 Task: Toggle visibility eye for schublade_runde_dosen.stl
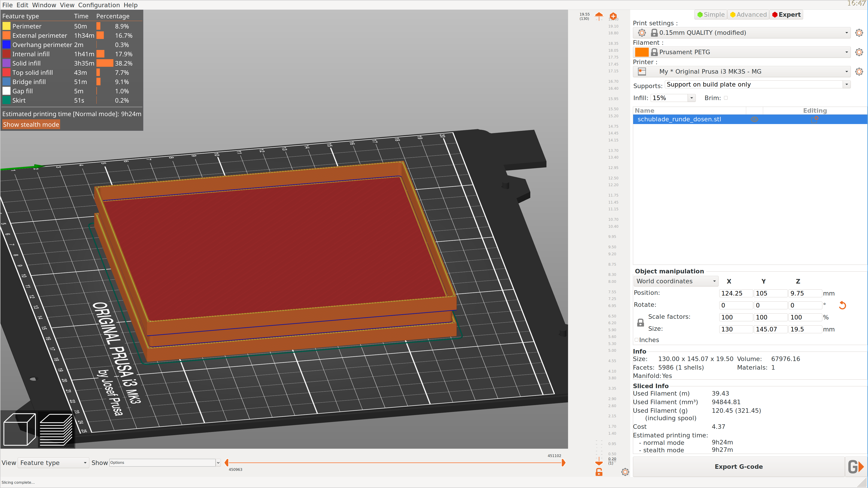tap(755, 119)
